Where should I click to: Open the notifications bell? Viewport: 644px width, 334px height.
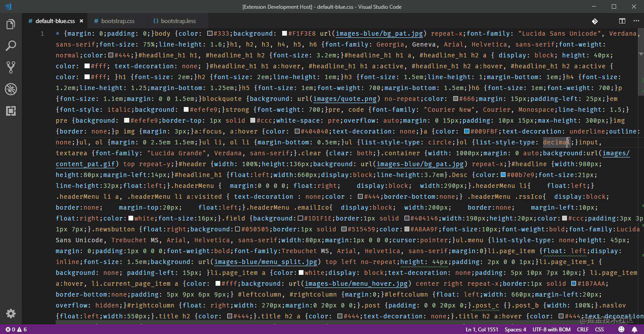pos(635,329)
